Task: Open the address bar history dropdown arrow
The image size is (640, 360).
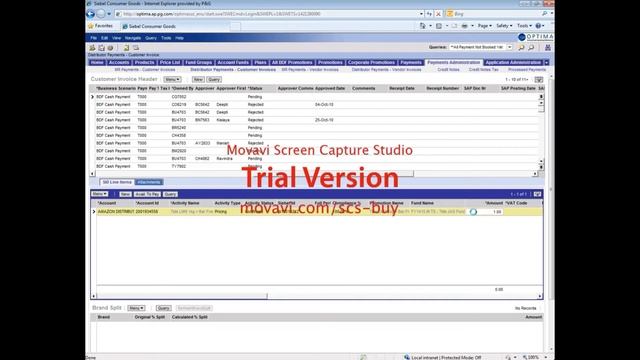Action: coord(421,14)
